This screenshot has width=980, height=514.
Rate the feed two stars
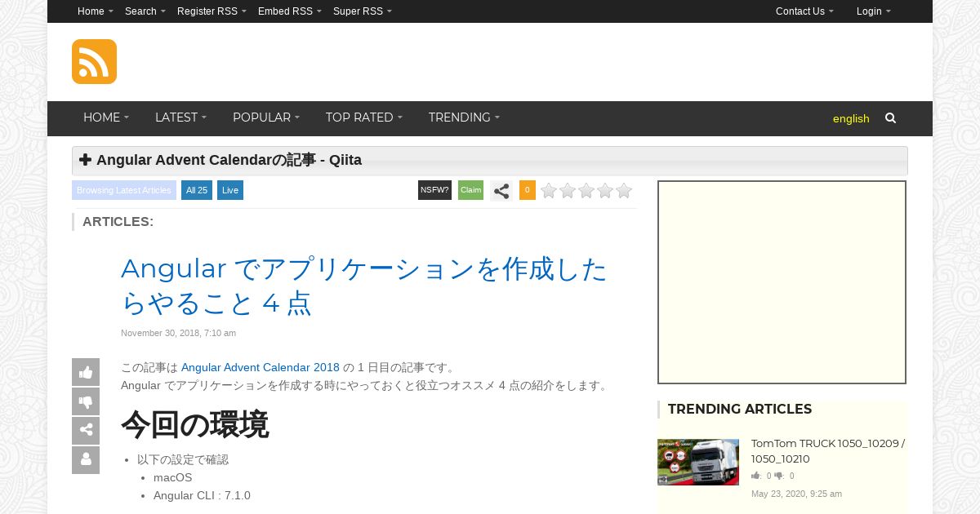pos(568,191)
